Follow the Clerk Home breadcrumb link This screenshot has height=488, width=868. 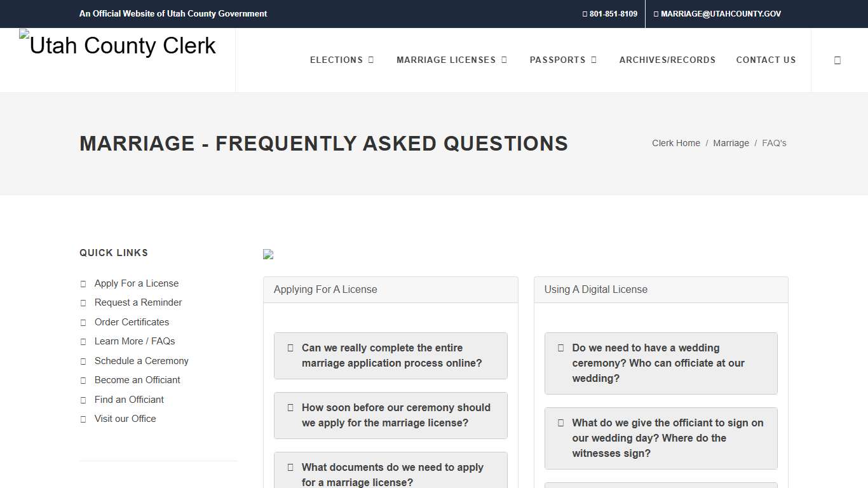coord(675,143)
